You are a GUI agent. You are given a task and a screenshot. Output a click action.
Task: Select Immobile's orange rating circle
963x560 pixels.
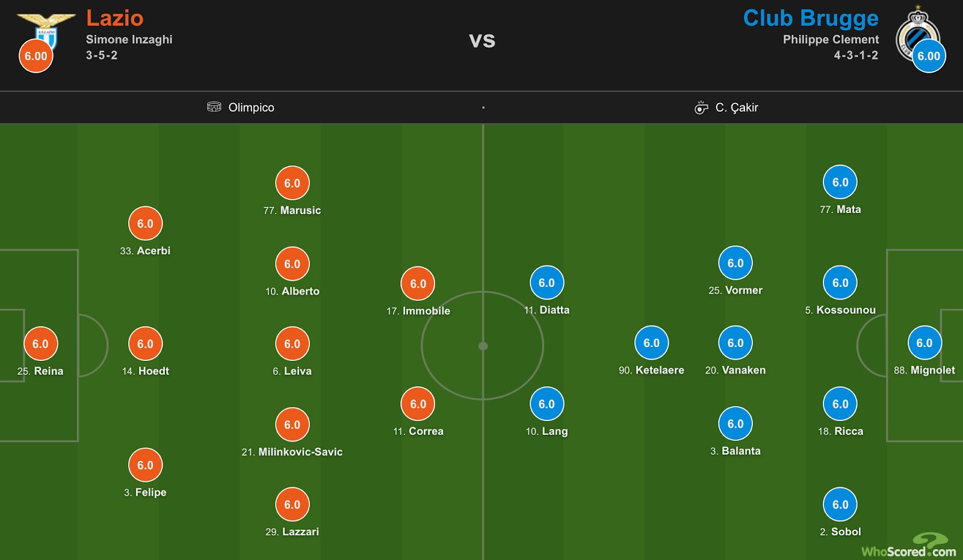418,283
